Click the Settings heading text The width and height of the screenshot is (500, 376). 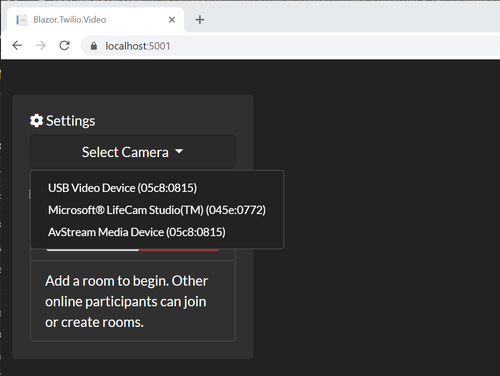tap(71, 121)
